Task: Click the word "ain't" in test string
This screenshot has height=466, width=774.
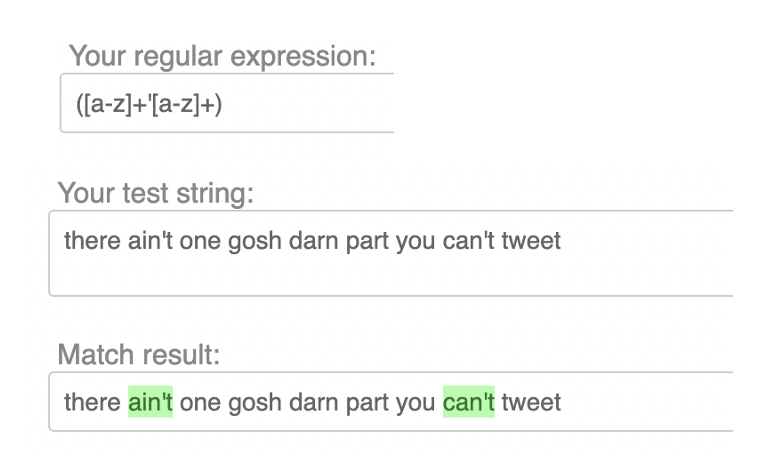Action: (150, 241)
